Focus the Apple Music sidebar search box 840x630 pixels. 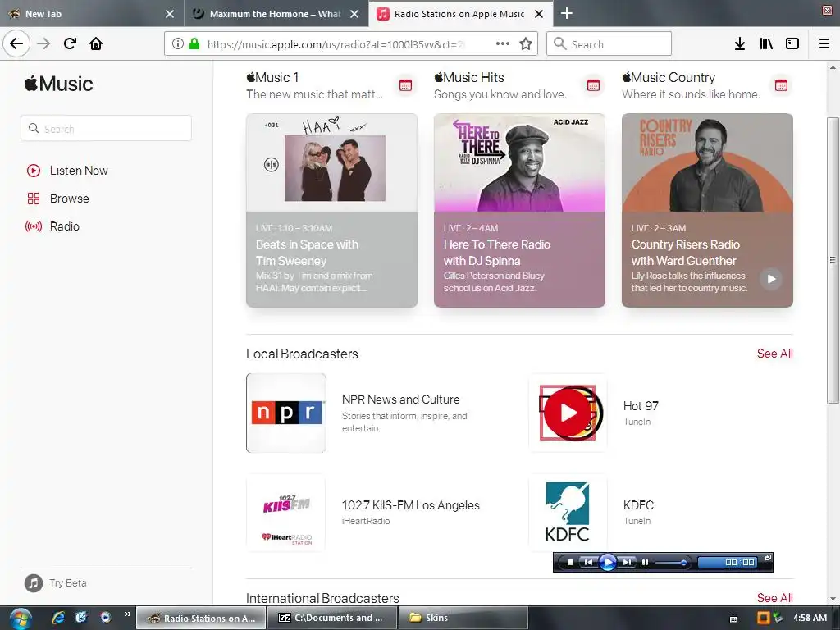click(x=106, y=128)
